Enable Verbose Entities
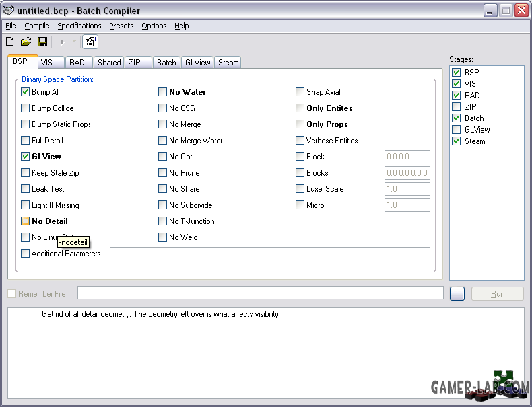Image resolution: width=532 pixels, height=407 pixels. click(300, 141)
